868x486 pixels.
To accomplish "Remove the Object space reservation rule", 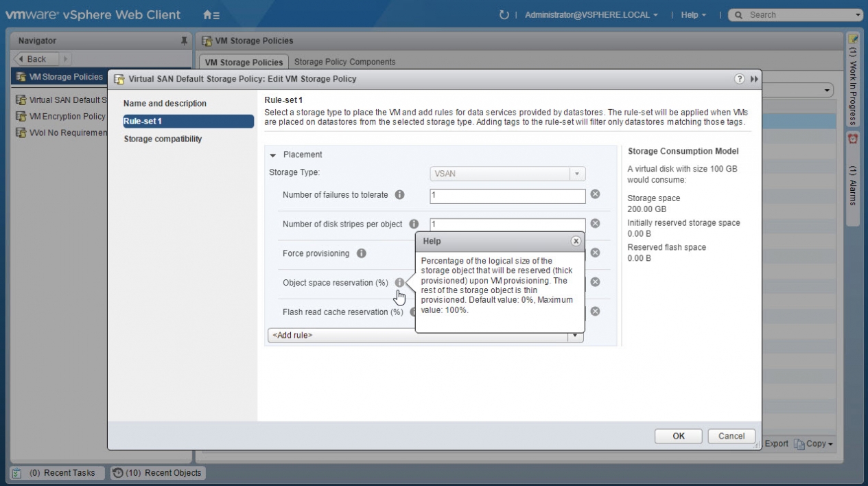I will click(x=595, y=282).
